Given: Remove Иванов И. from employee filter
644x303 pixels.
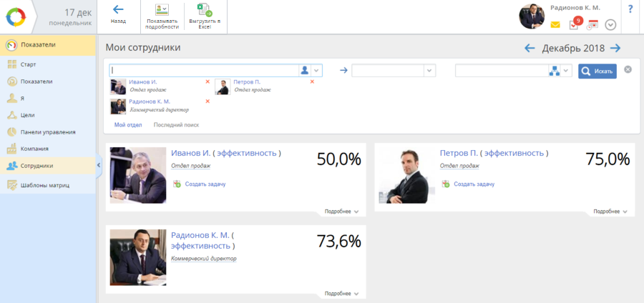Looking at the screenshot, I should [208, 81].
